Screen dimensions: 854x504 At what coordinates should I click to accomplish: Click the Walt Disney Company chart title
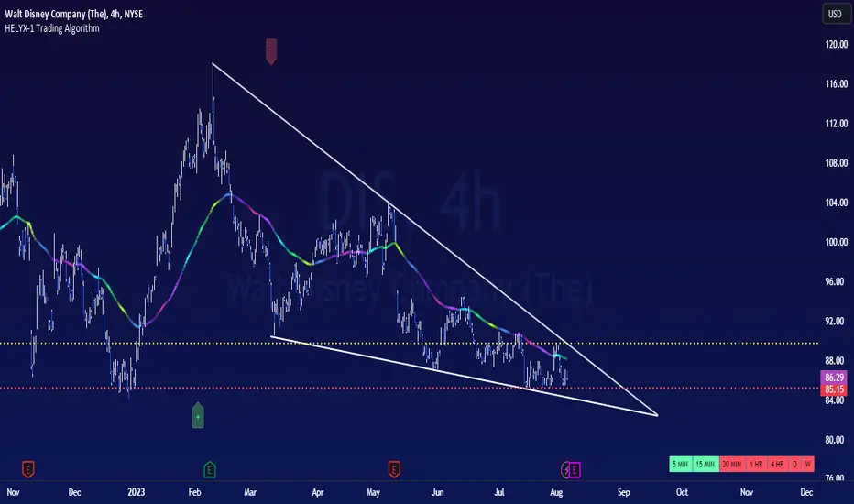point(73,14)
